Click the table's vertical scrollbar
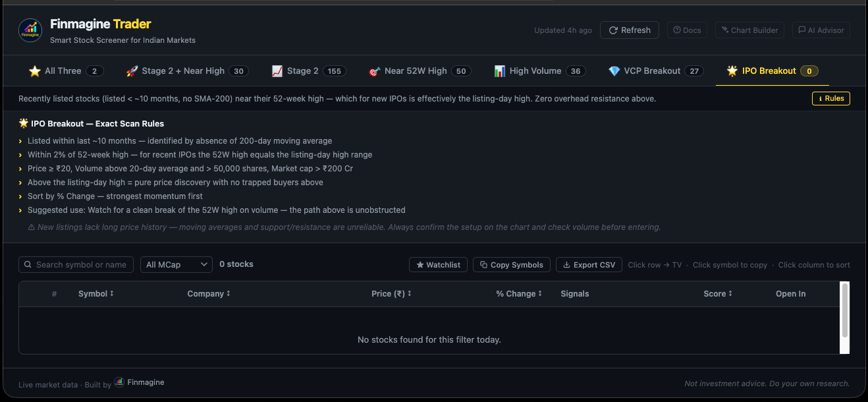This screenshot has width=868, height=402. coord(845,311)
